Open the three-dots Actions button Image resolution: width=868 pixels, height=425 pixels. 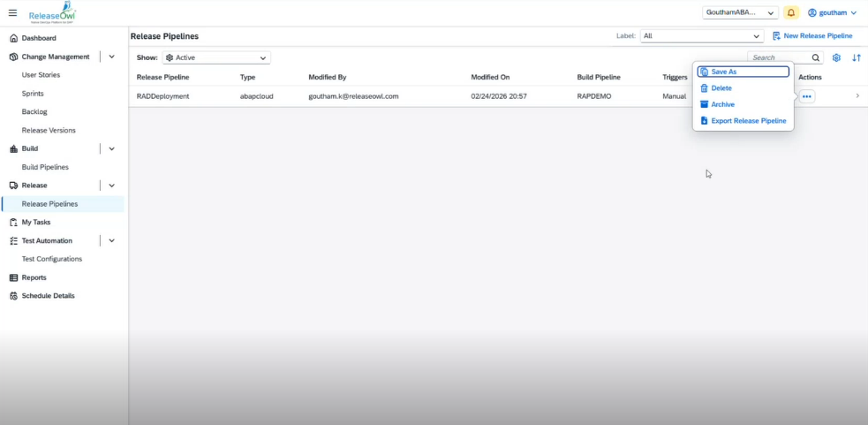coord(807,96)
